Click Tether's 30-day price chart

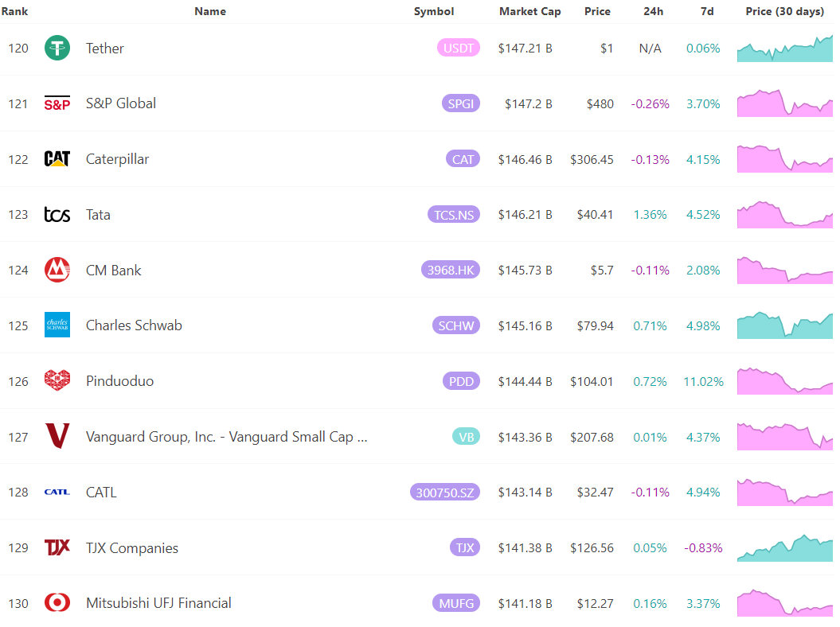[784, 48]
